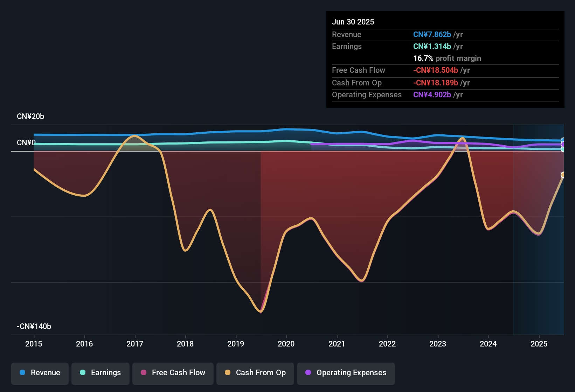
Task: Click the 2025 x-axis year label
Action: coord(539,344)
